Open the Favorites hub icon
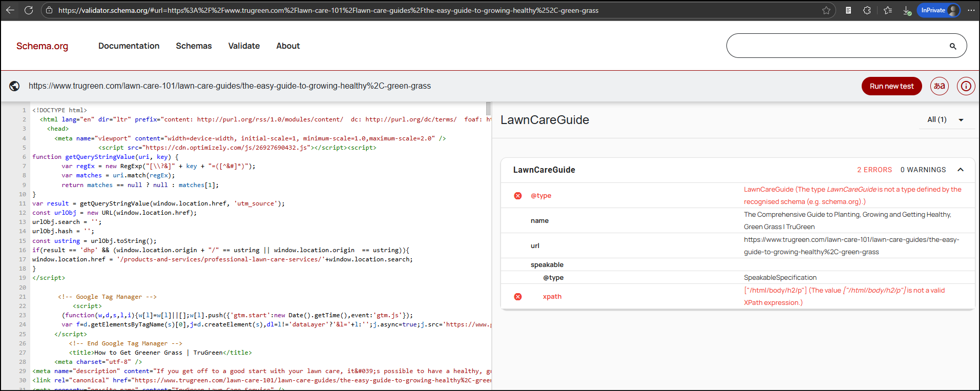 pyautogui.click(x=888, y=10)
